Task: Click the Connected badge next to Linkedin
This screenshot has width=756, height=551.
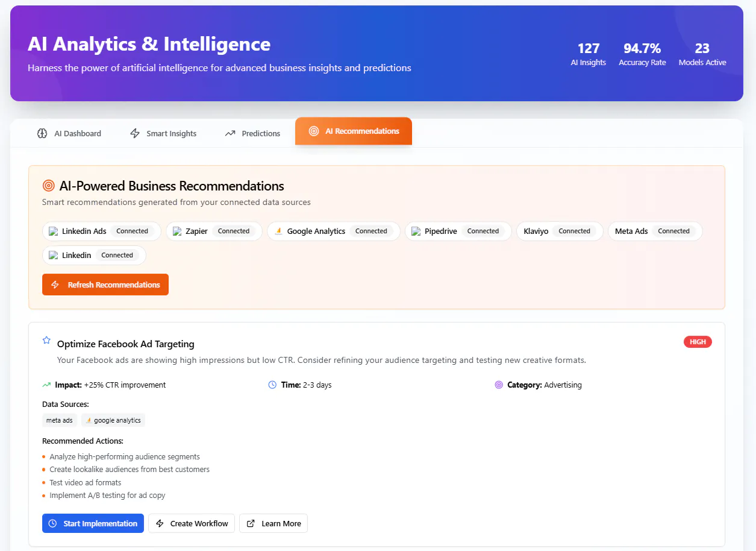Action: click(x=117, y=255)
